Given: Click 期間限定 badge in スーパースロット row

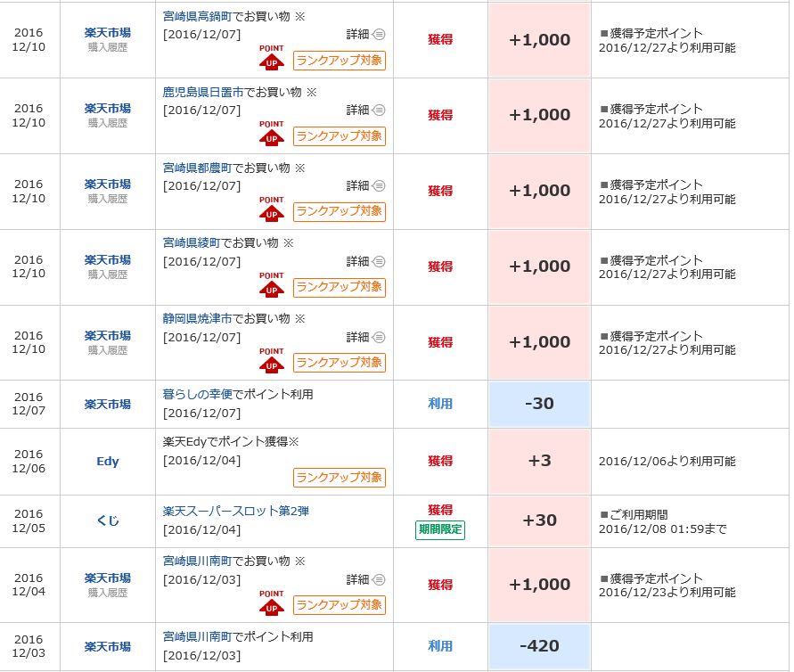Looking at the screenshot, I should click(440, 529).
